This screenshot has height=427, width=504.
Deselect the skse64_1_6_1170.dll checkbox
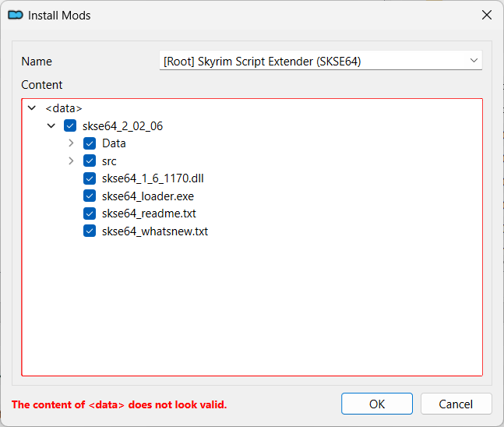(x=90, y=178)
